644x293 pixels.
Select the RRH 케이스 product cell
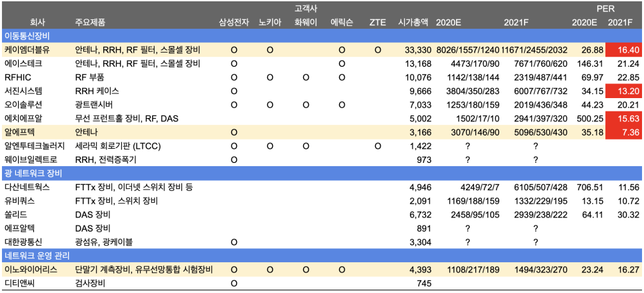97,91
